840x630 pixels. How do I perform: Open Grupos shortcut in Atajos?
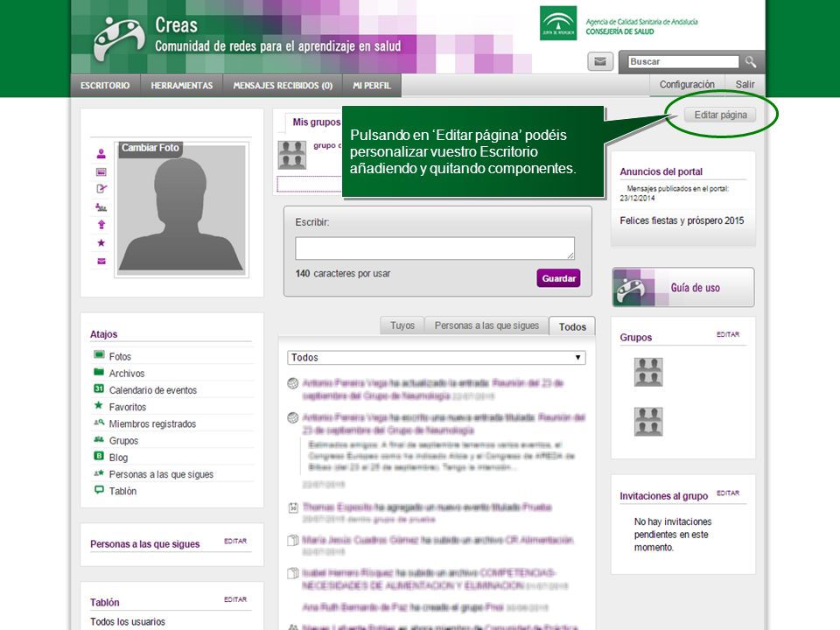123,440
